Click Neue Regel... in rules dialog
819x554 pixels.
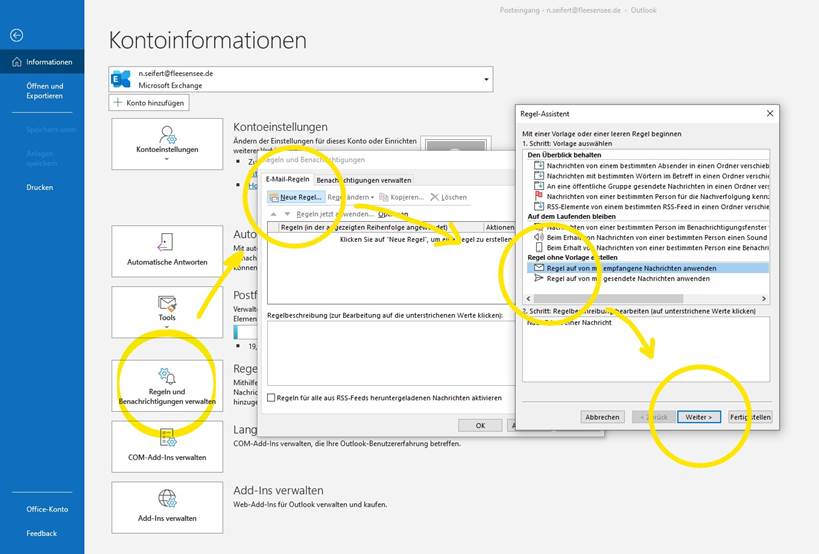(x=296, y=197)
